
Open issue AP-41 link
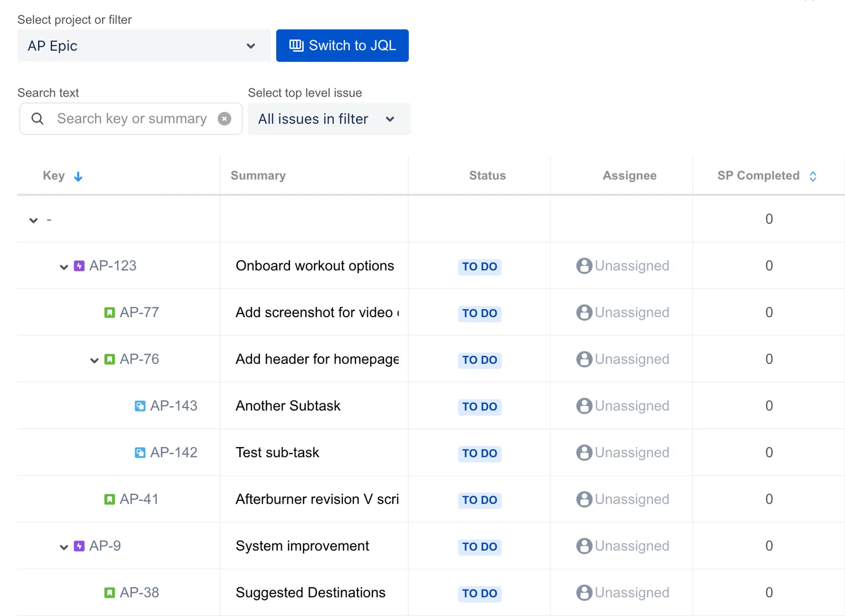(x=139, y=499)
